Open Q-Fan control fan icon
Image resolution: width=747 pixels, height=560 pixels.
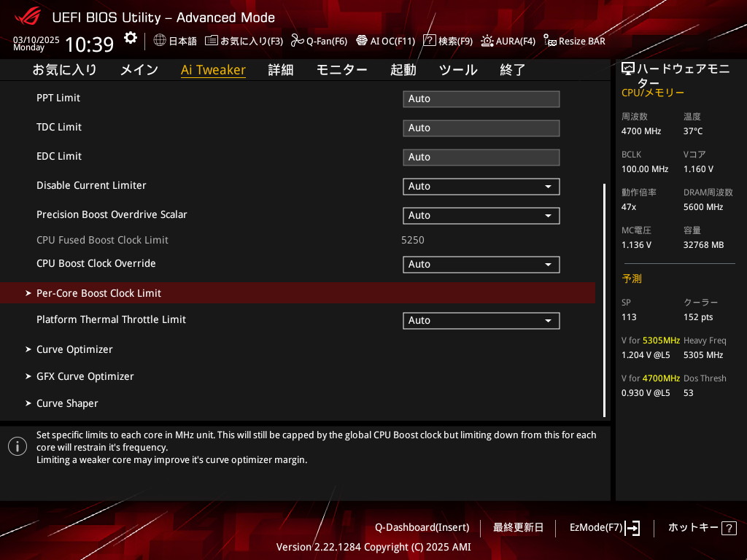pos(298,41)
